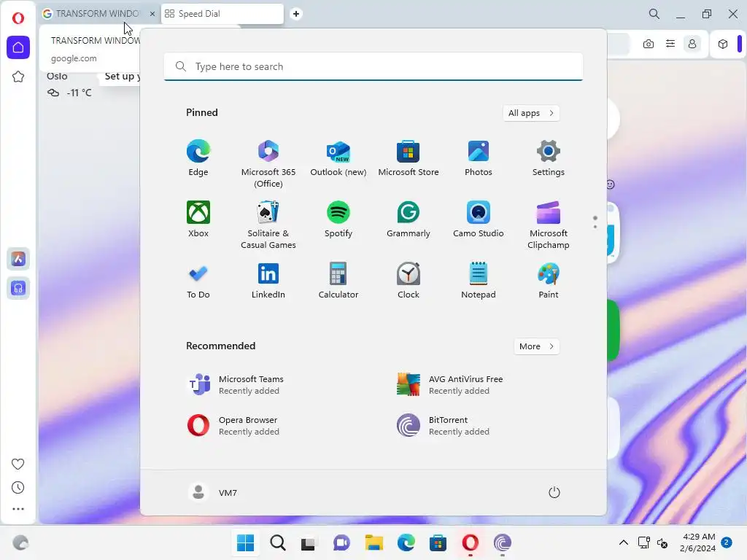Screen dimensions: 747x560
Task: Close the TRANSFORM WINDOW tab in Opera
Action: click(152, 14)
